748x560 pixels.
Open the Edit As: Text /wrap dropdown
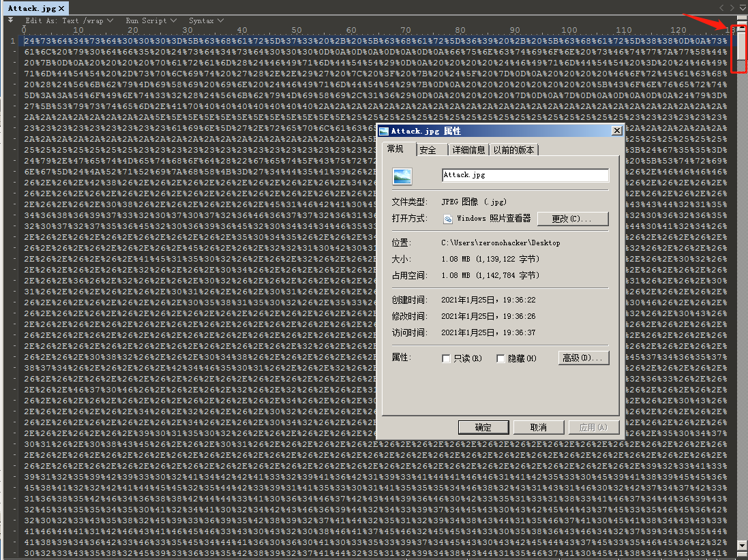(69, 20)
